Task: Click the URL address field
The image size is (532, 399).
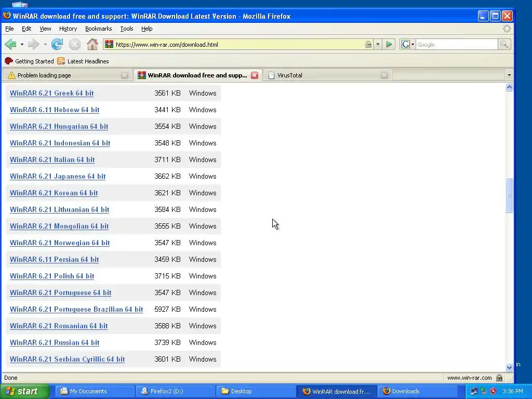Action: [239, 45]
